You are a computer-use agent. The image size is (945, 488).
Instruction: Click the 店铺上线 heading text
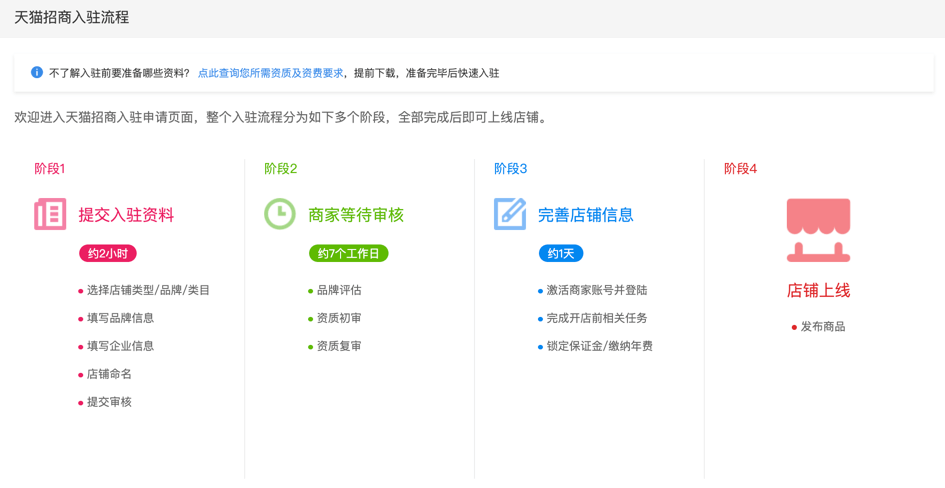tap(818, 291)
